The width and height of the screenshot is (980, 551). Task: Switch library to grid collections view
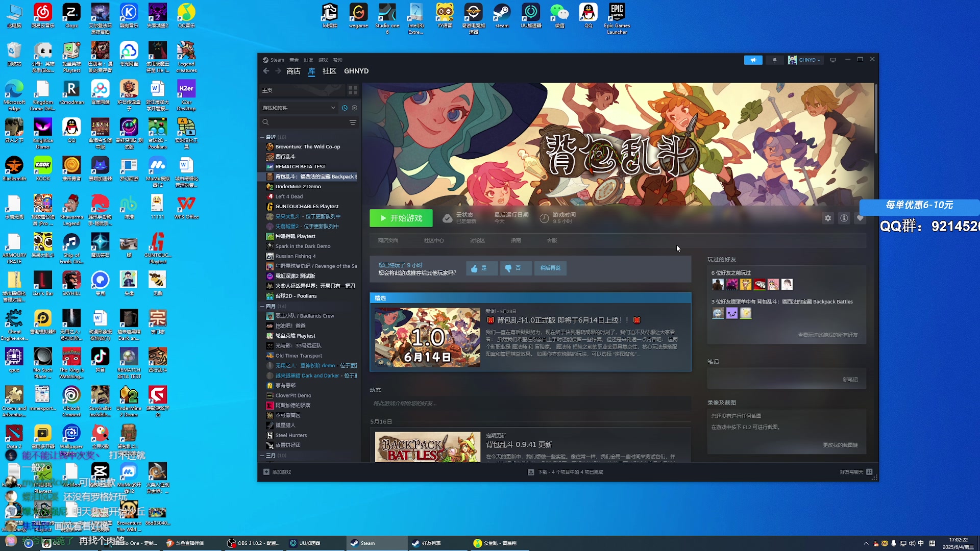[353, 90]
